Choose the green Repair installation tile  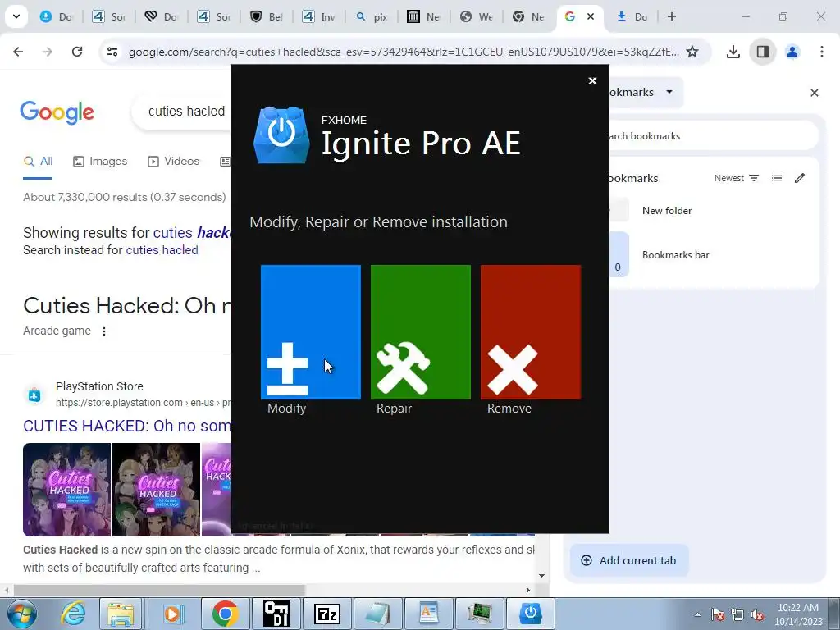pos(421,331)
